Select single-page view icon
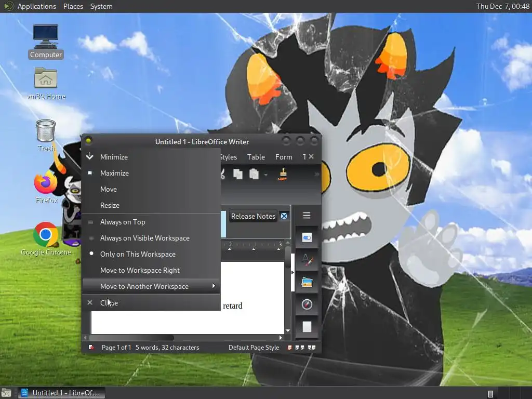The image size is (532, 399). click(290, 348)
